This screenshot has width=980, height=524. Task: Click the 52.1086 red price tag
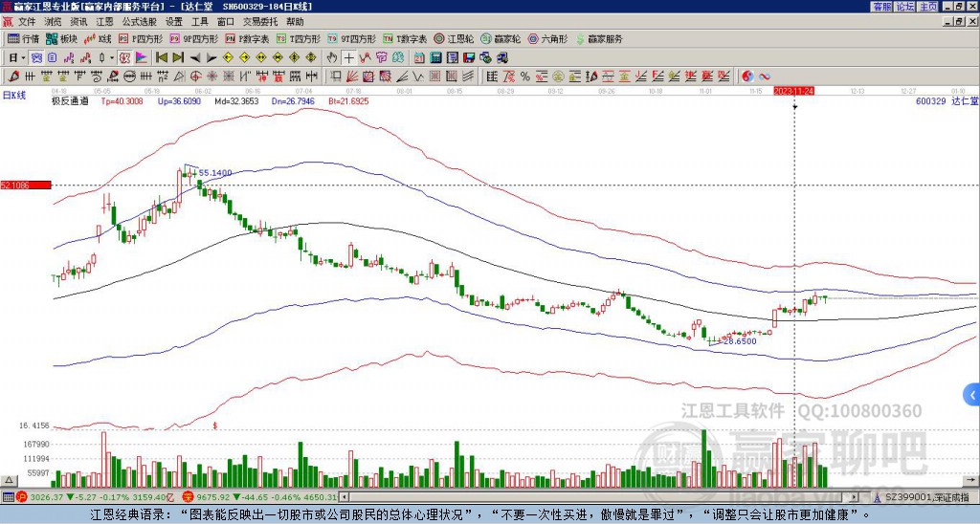tap(26, 186)
